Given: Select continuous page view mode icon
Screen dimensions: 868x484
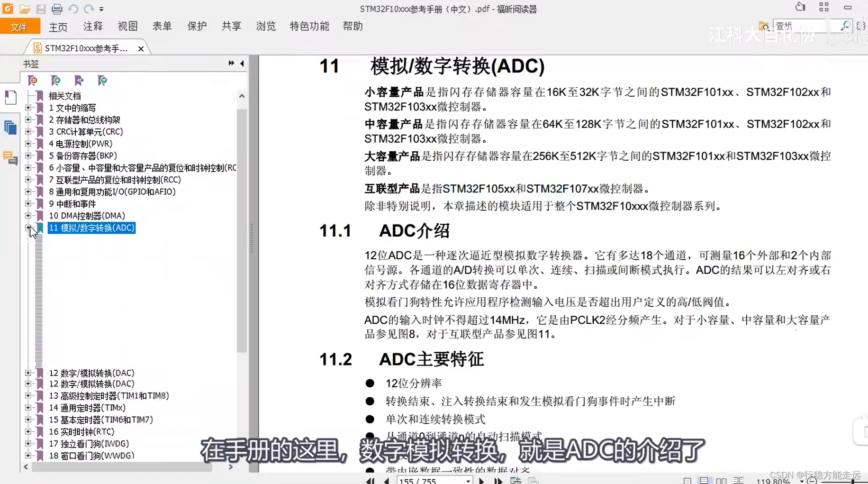Looking at the screenshot, I should point(704,481).
